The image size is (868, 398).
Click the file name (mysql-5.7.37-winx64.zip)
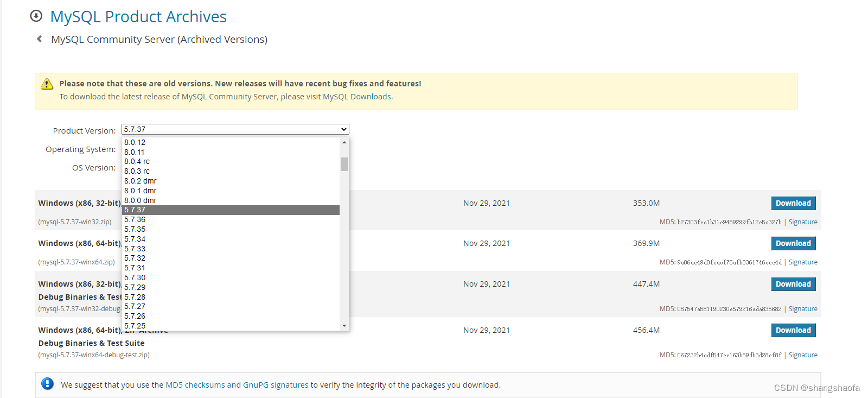(76, 262)
